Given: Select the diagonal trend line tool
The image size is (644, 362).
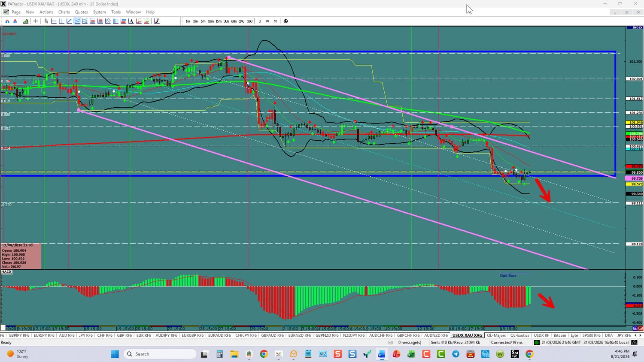Looking at the screenshot, I should pos(69,21).
